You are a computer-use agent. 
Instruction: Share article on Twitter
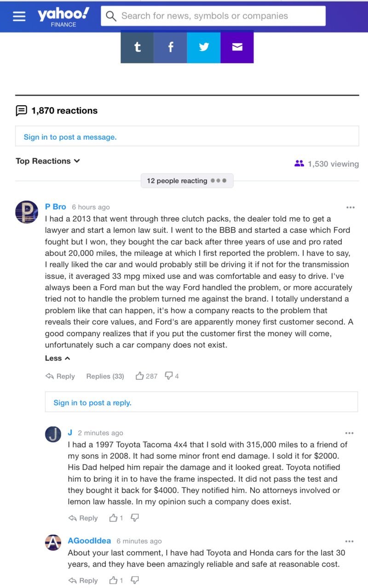[x=204, y=47]
